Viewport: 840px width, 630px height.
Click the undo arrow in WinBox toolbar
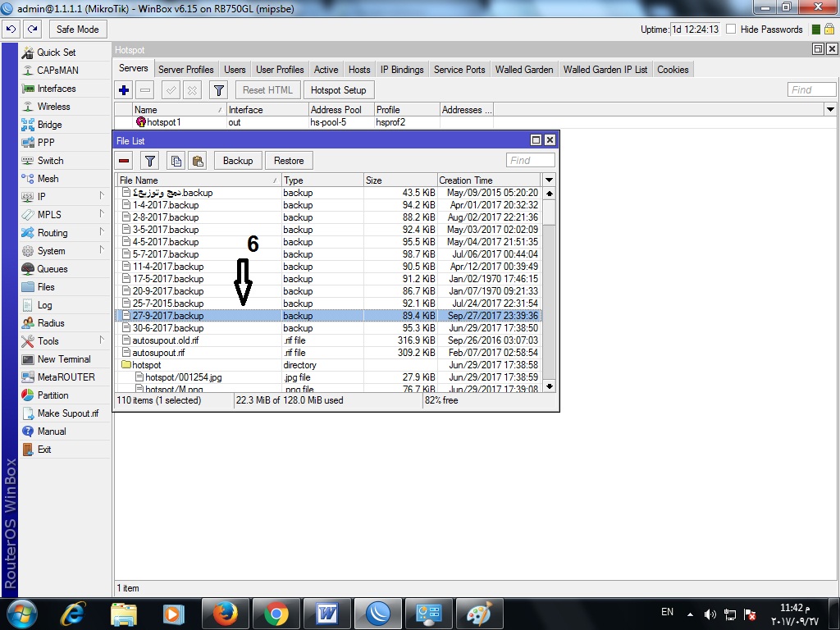(x=11, y=30)
